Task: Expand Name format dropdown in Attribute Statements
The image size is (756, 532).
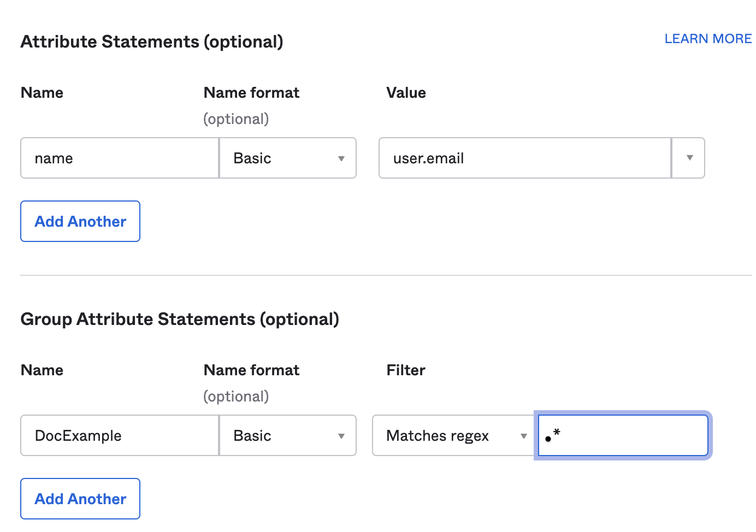Action: coord(288,158)
